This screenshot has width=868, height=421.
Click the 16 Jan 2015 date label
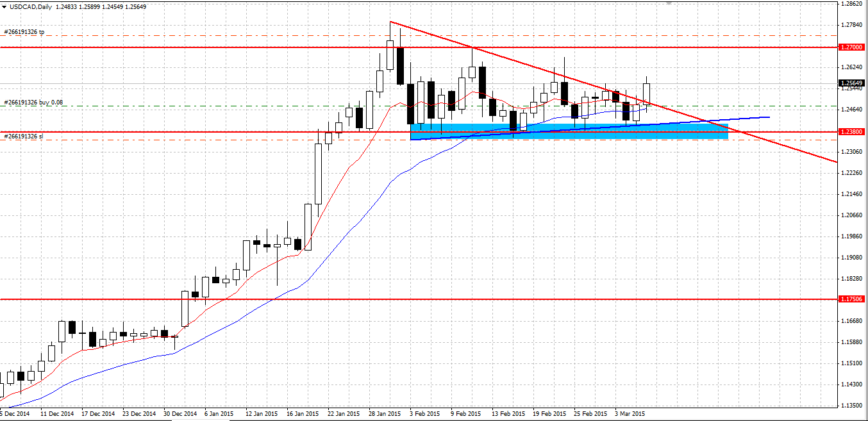click(303, 414)
